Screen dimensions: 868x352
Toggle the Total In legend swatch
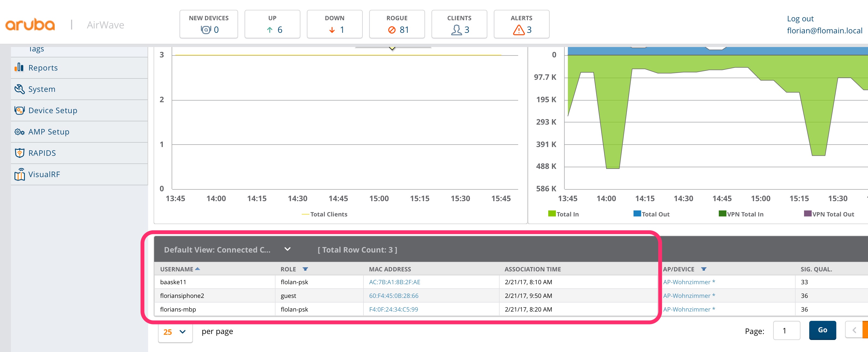(x=552, y=213)
